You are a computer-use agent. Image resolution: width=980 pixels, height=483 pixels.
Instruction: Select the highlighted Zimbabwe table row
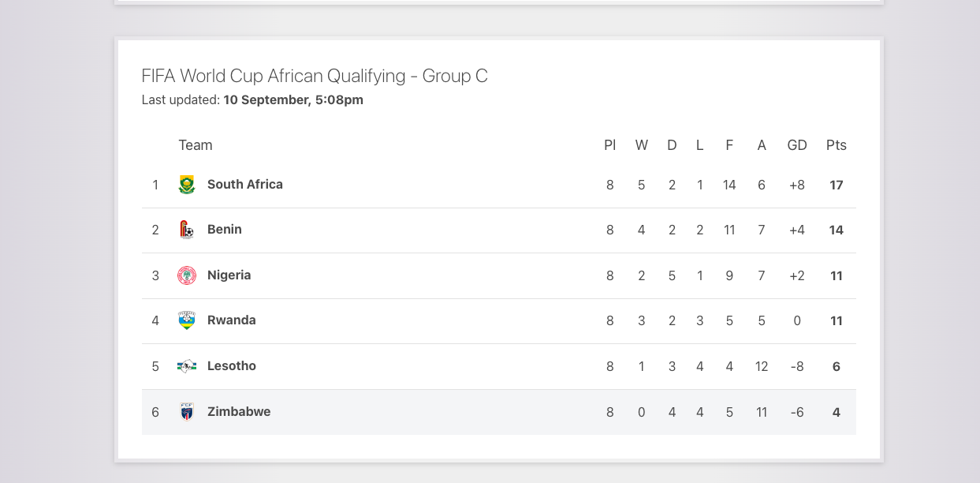click(x=499, y=412)
